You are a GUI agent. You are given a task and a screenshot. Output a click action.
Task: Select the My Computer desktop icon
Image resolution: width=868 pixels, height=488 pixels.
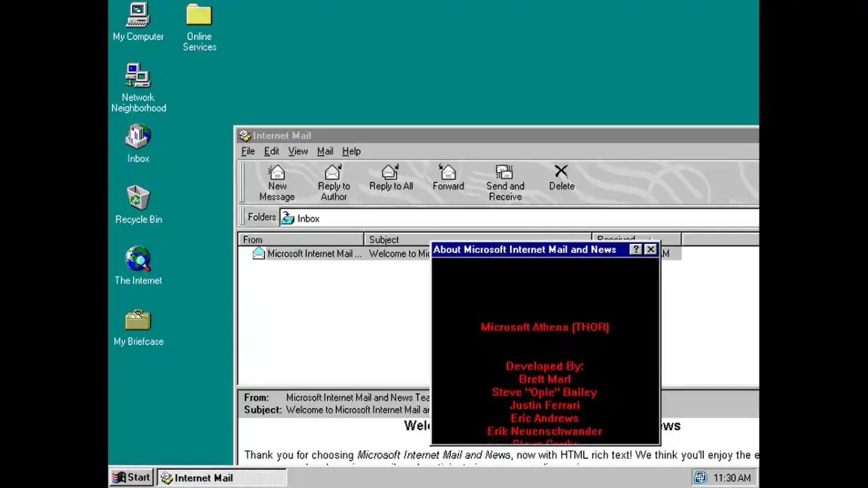tap(138, 14)
